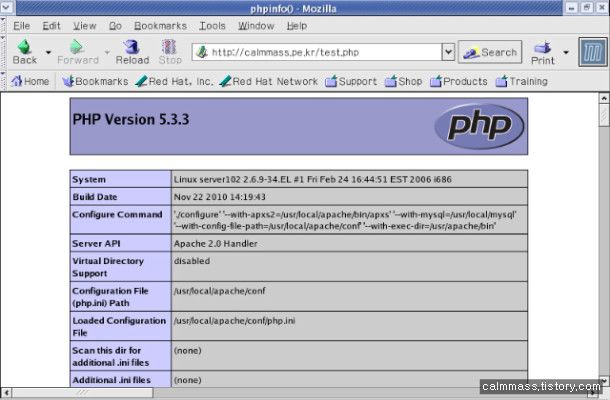Screen dimensions: 610x400
Task: Click the Configure Command label
Action: 117,214
